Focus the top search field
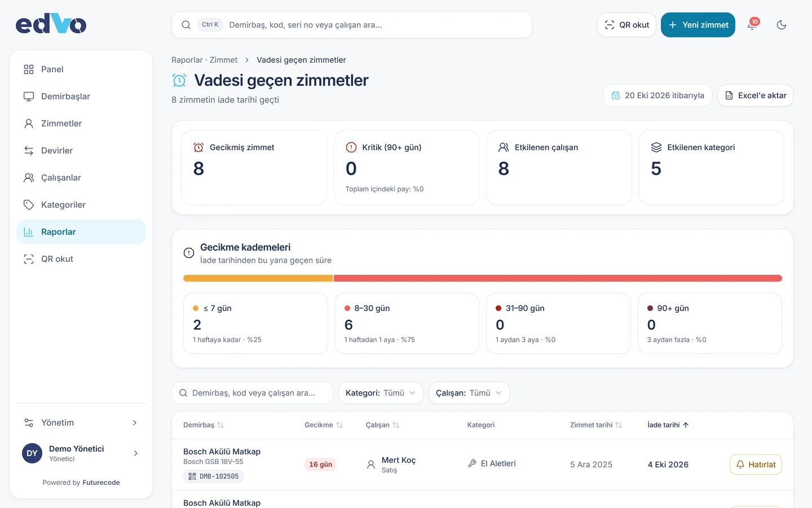This screenshot has width=812, height=508. (x=352, y=25)
